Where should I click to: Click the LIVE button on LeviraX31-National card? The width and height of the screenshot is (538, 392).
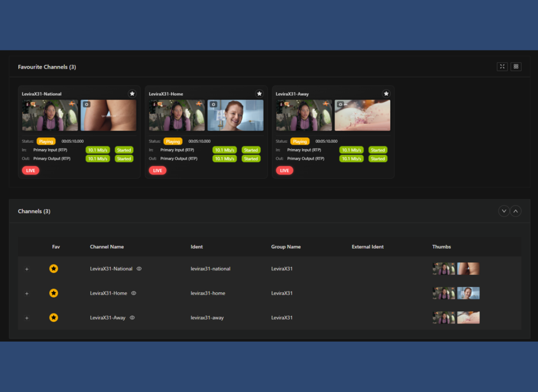(x=31, y=171)
